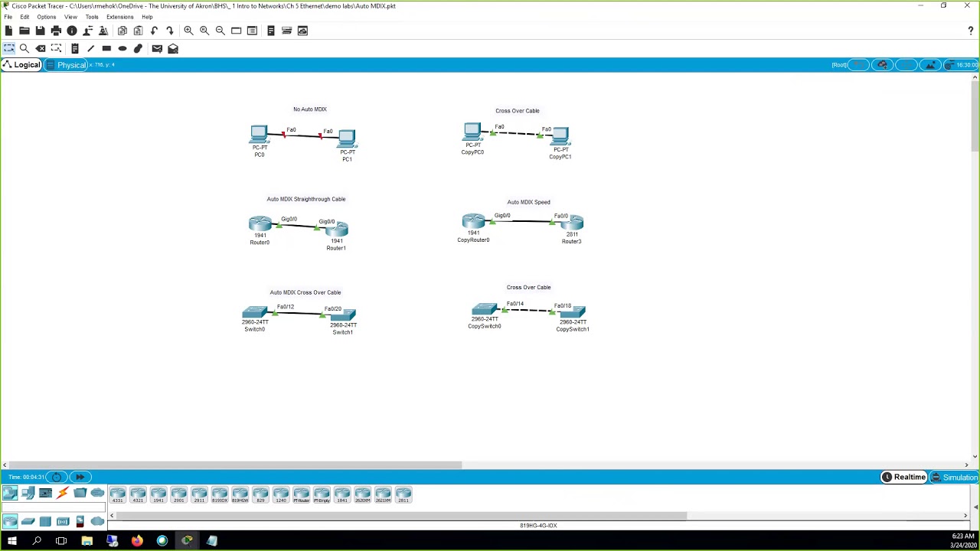
Task: Click 'No Auto MDIX' label
Action: point(309,109)
